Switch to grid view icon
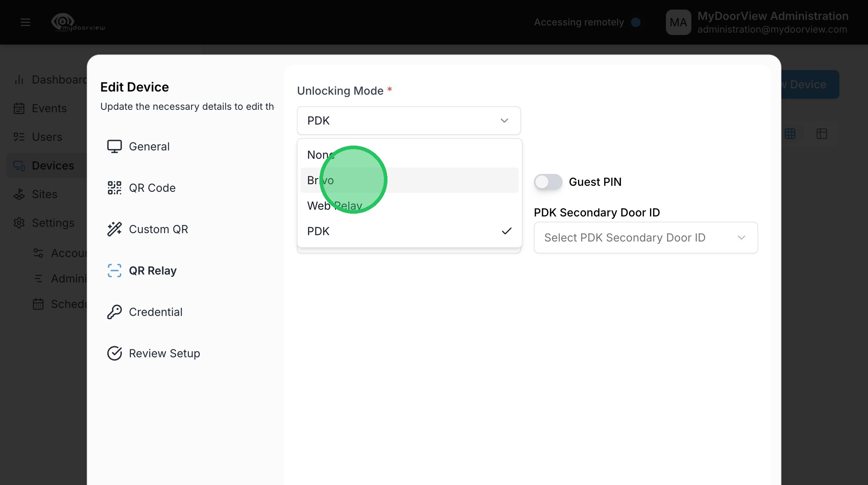Screen dimensions: 868x485 click(790, 134)
